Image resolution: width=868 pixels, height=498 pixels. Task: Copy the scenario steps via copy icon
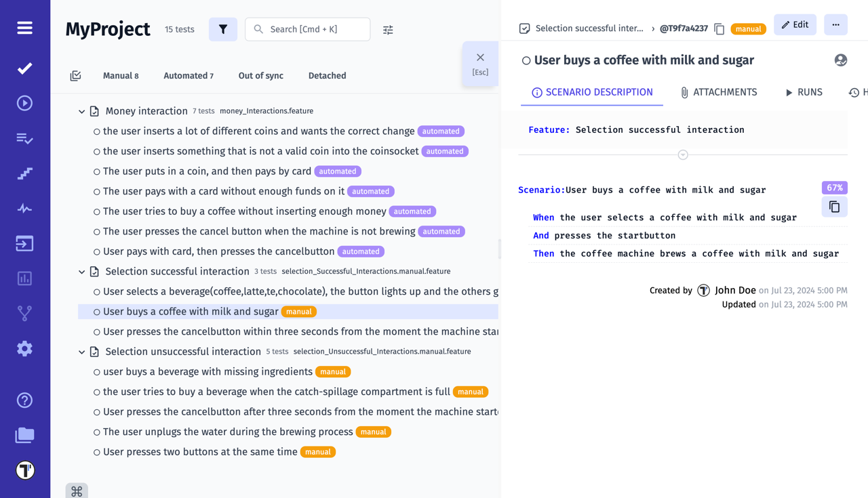[834, 207]
